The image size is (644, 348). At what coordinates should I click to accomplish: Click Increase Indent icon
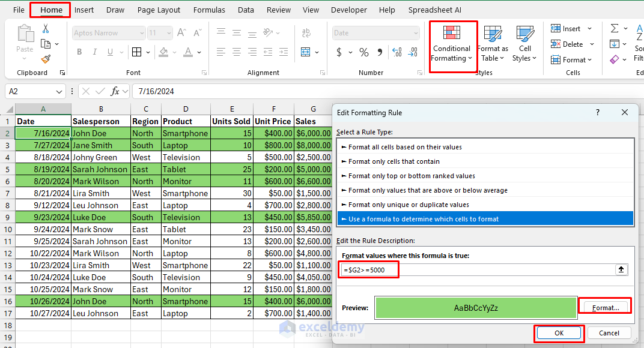coord(284,52)
